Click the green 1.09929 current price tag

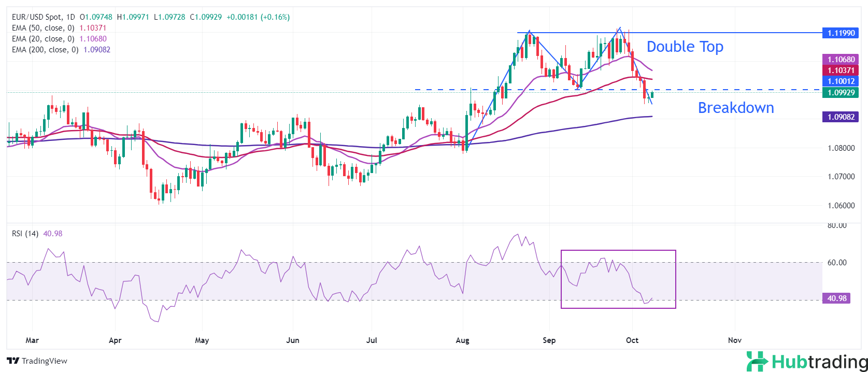coord(840,92)
